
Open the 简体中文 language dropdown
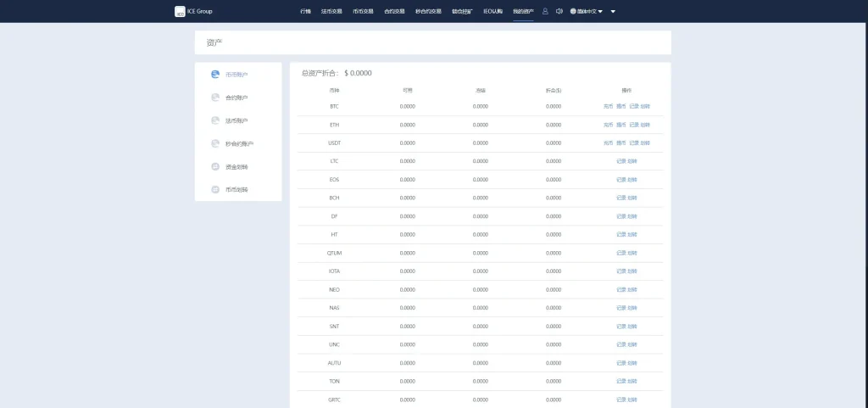tap(587, 11)
